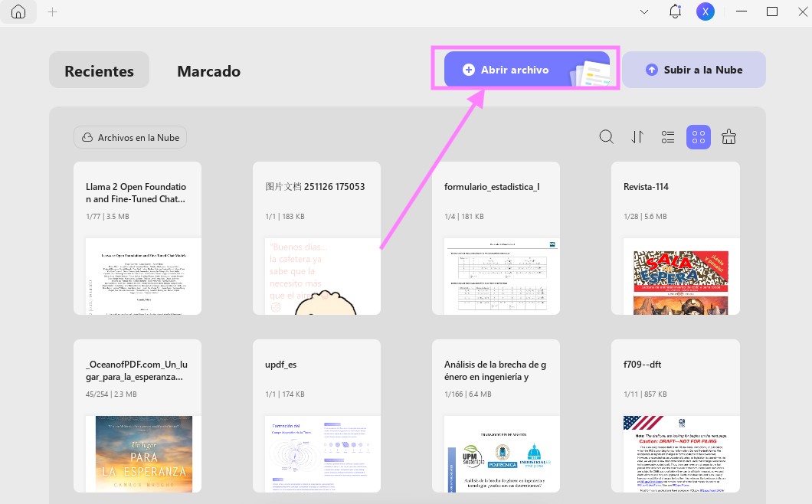Open the updf_es file card
Image resolution: width=812 pixels, height=504 pixels.
point(316,416)
